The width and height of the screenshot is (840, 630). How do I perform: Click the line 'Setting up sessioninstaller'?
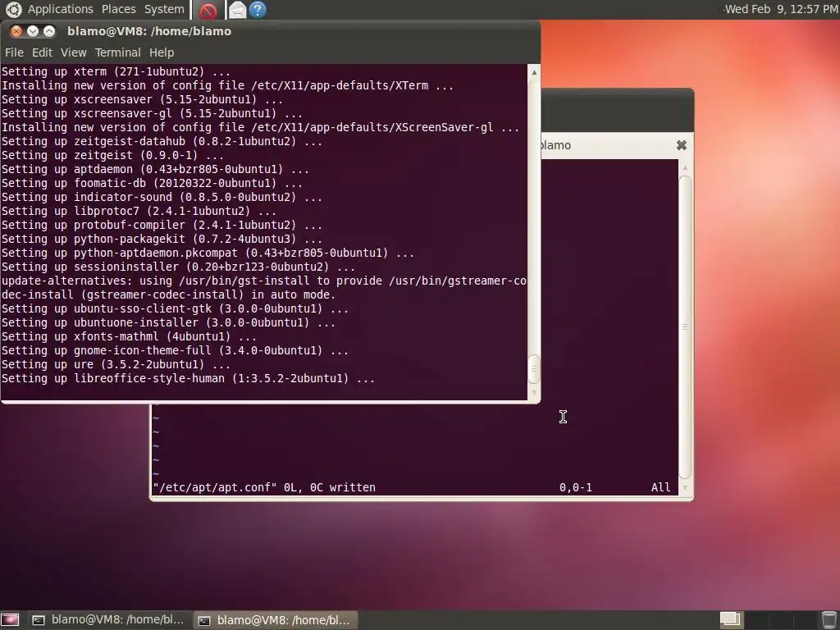[178, 267]
